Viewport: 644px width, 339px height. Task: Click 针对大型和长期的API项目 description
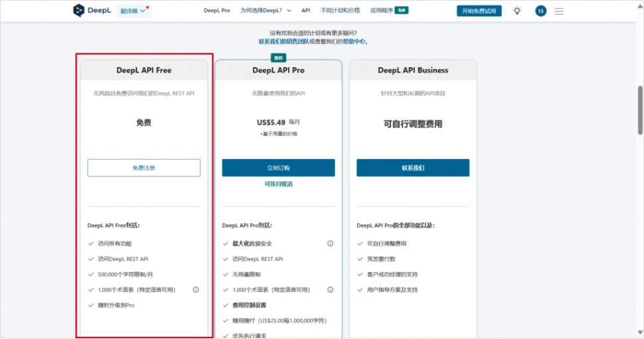pos(412,93)
